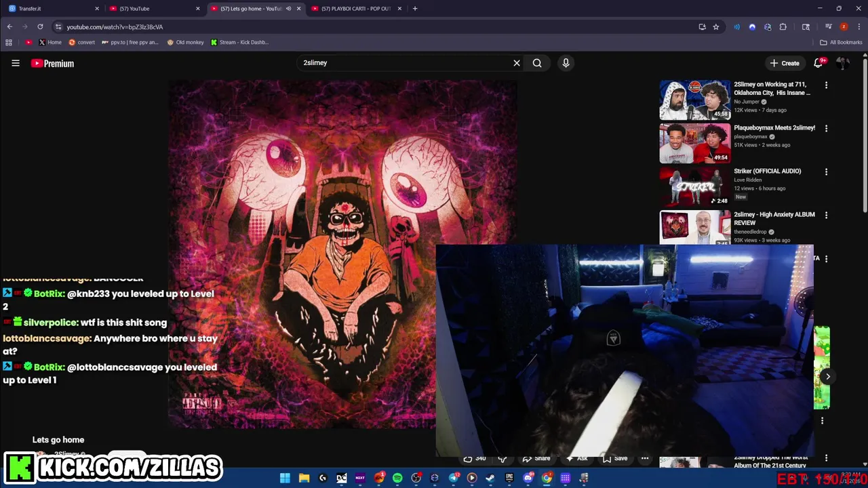Save the video to a playlist
868x488 pixels.
tap(614, 458)
